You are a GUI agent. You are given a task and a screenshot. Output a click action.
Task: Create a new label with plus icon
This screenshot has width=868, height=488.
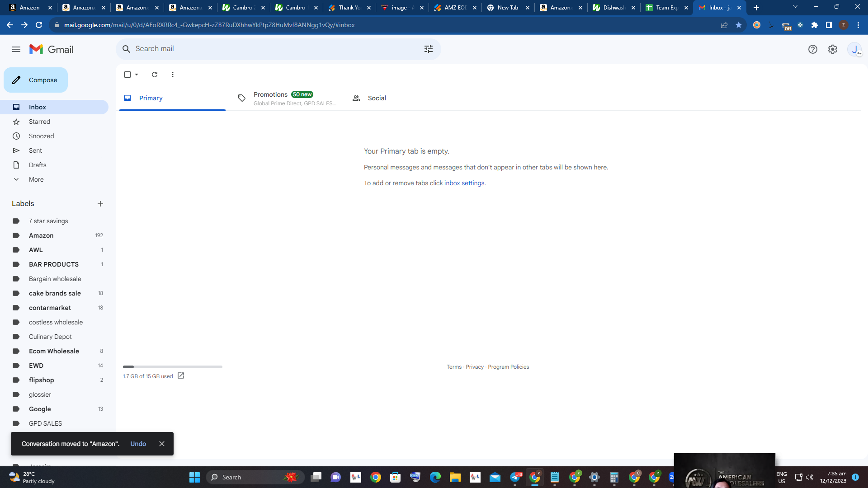click(100, 204)
